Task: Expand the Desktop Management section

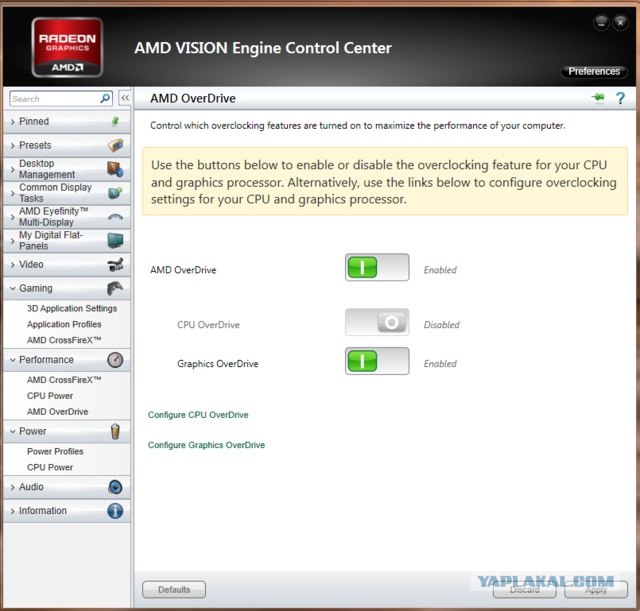Action: pyautogui.click(x=67, y=169)
